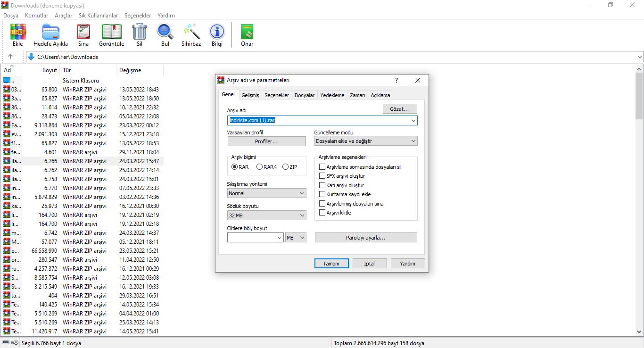644x348 pixels.
Task: Open the Güncelleme modu dropdown
Action: coord(366,141)
